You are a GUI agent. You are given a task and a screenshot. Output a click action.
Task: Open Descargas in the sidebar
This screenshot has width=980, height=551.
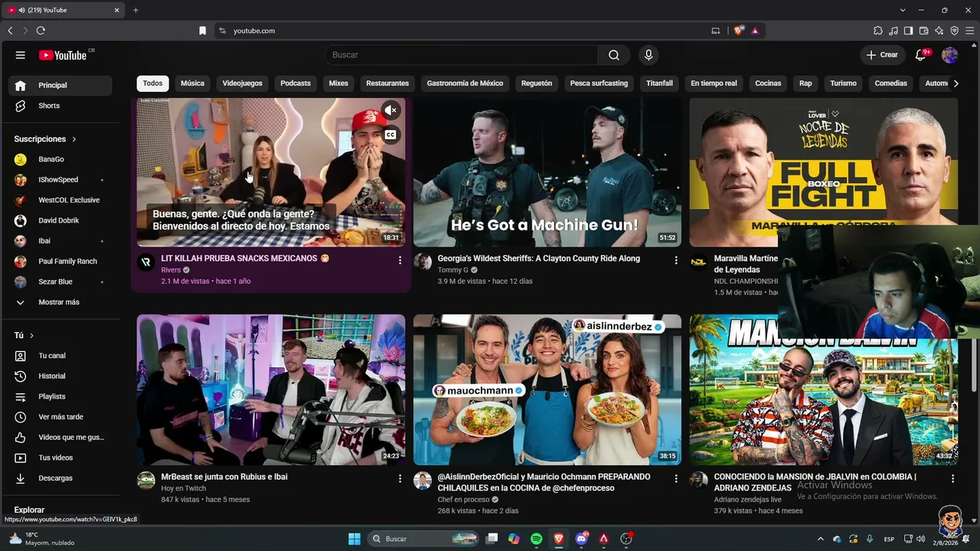coord(60,478)
